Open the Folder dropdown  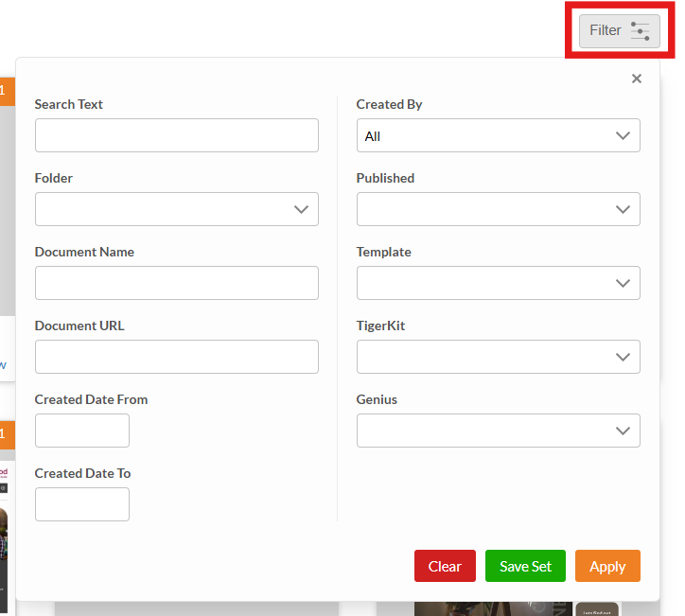[177, 209]
